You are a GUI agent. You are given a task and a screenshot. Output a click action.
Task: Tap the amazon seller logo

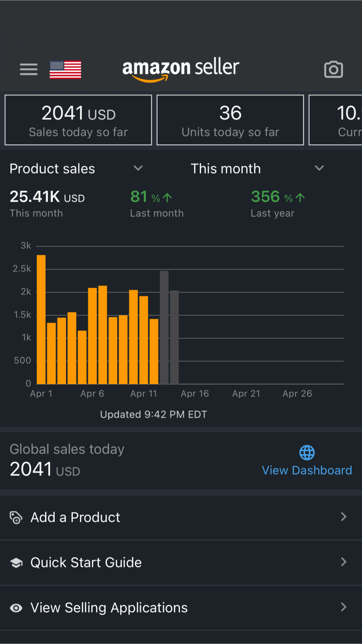(x=181, y=69)
